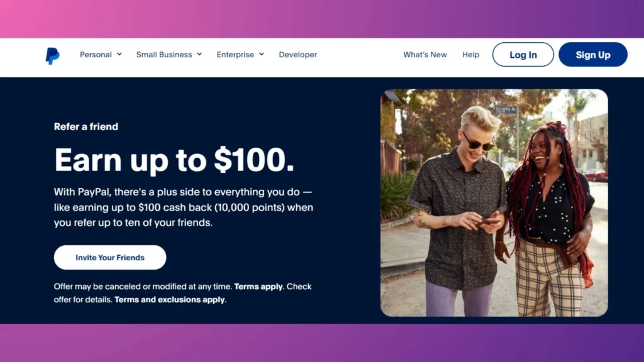Image resolution: width=644 pixels, height=362 pixels.
Task: Expand the Enterprise dropdown chevron
Action: coord(261,54)
